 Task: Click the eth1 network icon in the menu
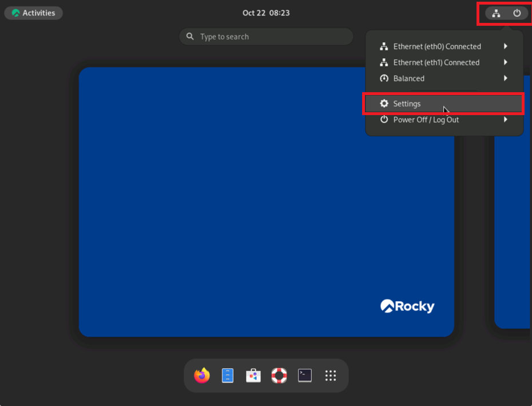click(384, 62)
